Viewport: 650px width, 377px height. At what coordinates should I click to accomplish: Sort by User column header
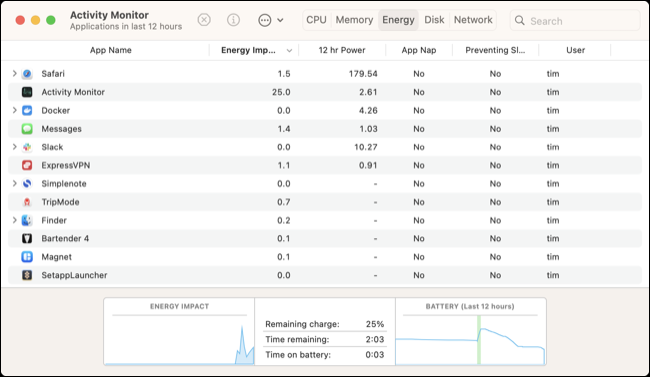point(575,50)
